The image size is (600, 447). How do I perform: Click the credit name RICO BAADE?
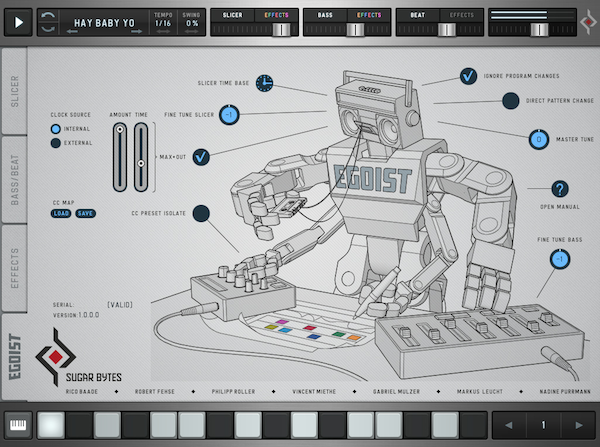82,392
